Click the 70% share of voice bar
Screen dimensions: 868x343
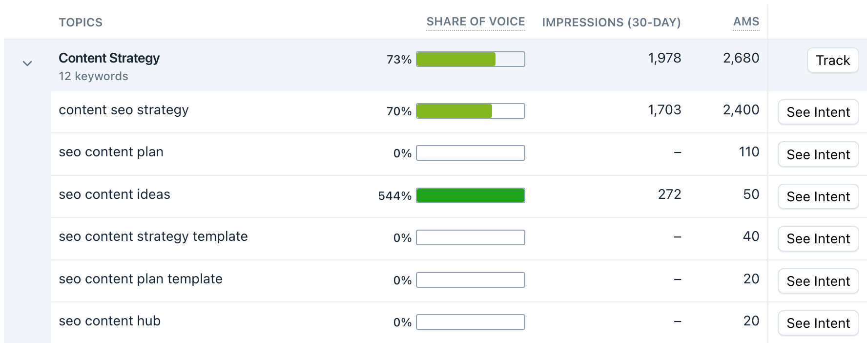pyautogui.click(x=470, y=111)
